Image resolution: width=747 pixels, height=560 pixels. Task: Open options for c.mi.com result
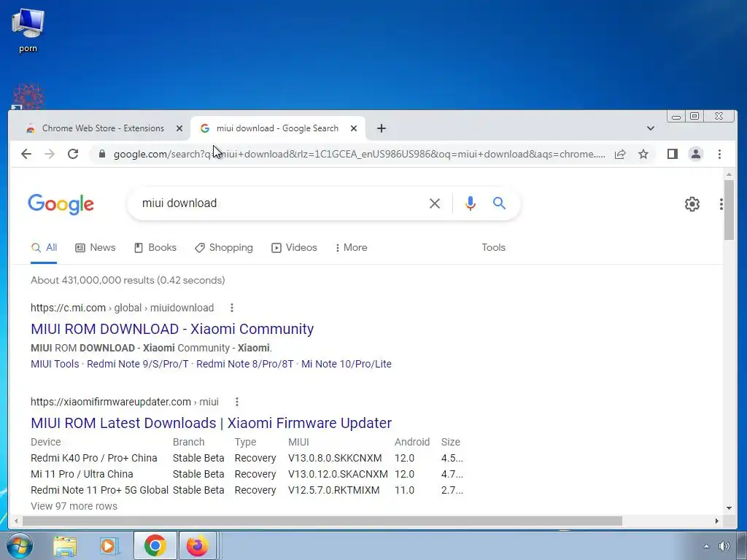[x=231, y=308]
